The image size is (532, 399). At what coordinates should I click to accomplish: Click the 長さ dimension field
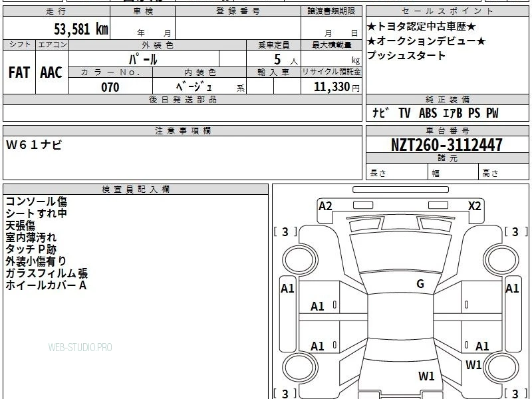click(x=396, y=172)
